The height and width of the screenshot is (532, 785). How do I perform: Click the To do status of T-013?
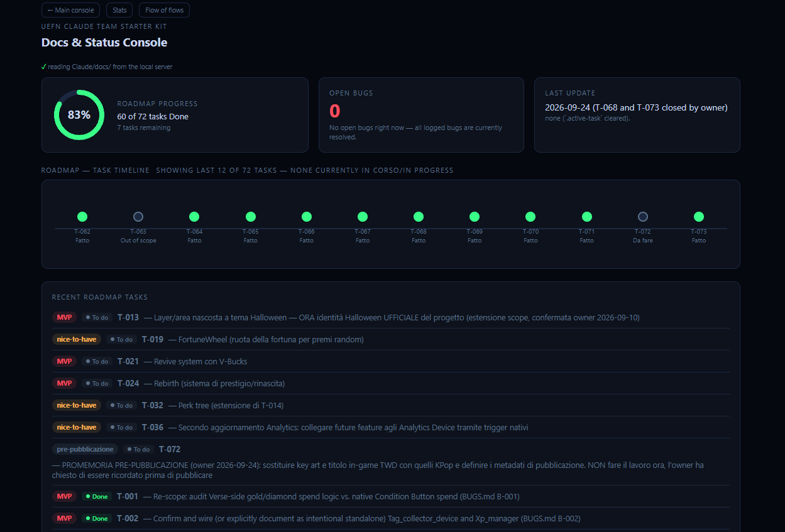[97, 317]
